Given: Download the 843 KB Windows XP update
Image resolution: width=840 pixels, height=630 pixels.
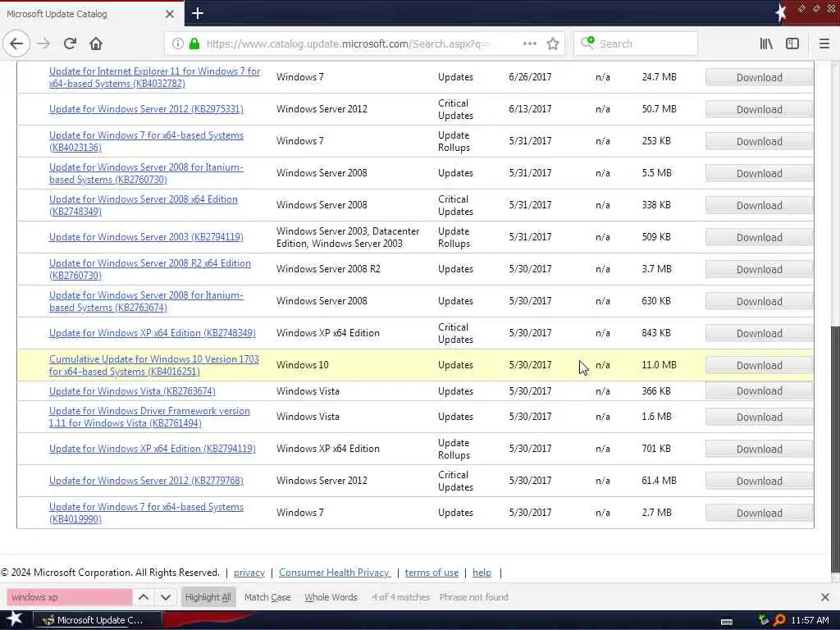Looking at the screenshot, I should click(759, 333).
